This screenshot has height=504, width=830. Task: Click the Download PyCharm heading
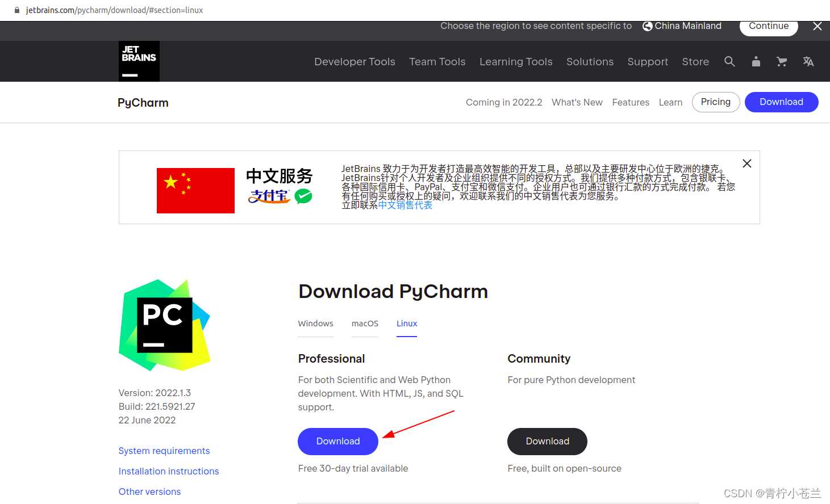[x=393, y=292]
